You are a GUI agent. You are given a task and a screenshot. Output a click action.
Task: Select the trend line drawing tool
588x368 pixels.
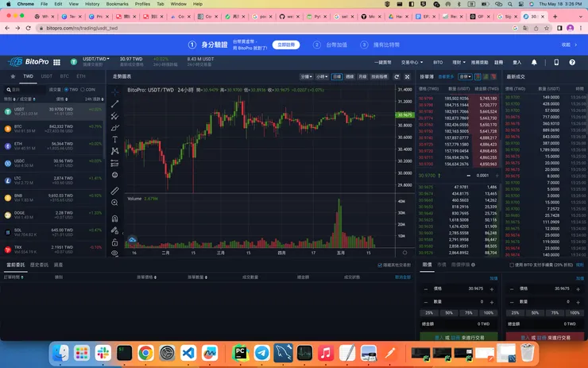(x=114, y=104)
